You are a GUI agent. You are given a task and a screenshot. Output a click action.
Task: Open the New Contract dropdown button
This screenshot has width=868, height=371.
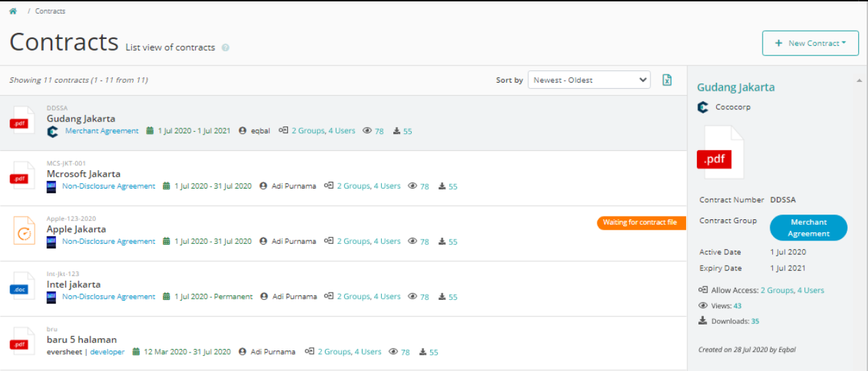810,43
